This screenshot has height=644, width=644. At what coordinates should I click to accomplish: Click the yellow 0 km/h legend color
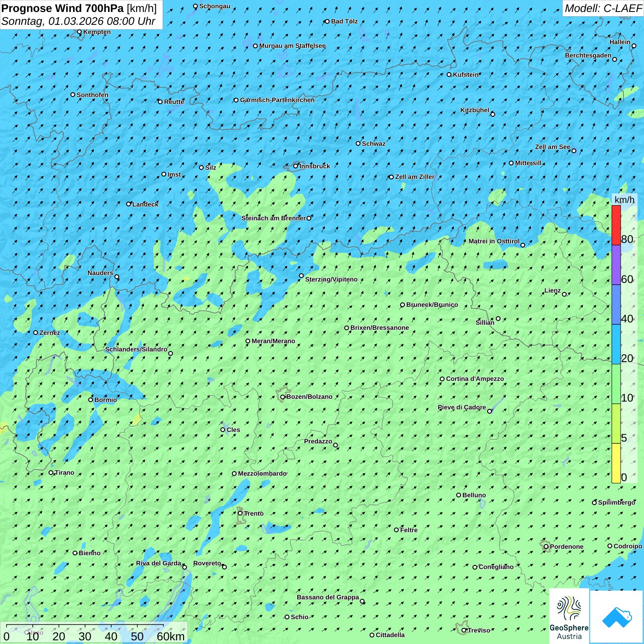(x=616, y=463)
